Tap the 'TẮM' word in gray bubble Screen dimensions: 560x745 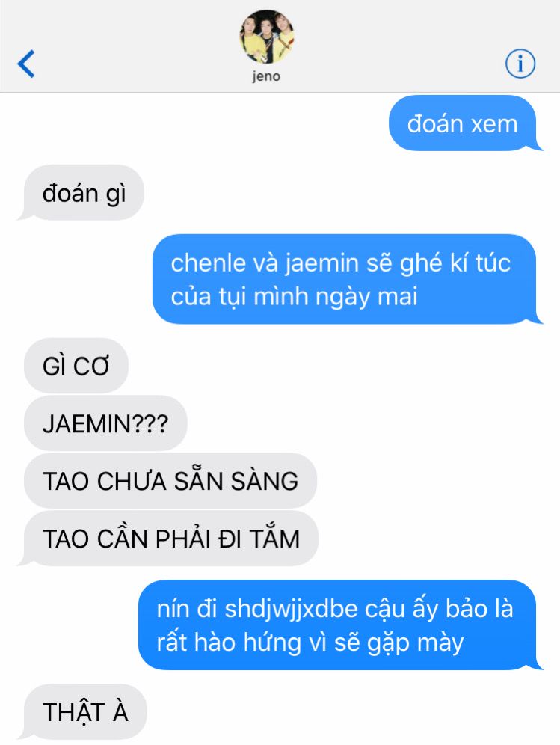(x=274, y=537)
